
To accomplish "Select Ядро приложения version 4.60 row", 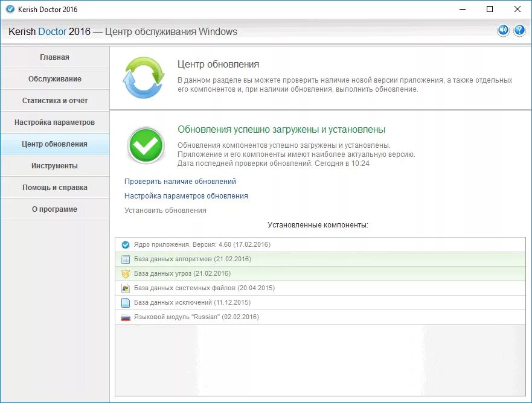I will pos(320,245).
